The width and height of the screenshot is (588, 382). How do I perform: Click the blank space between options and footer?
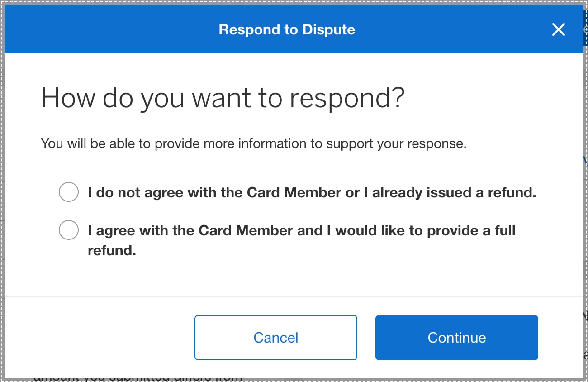tap(294, 278)
